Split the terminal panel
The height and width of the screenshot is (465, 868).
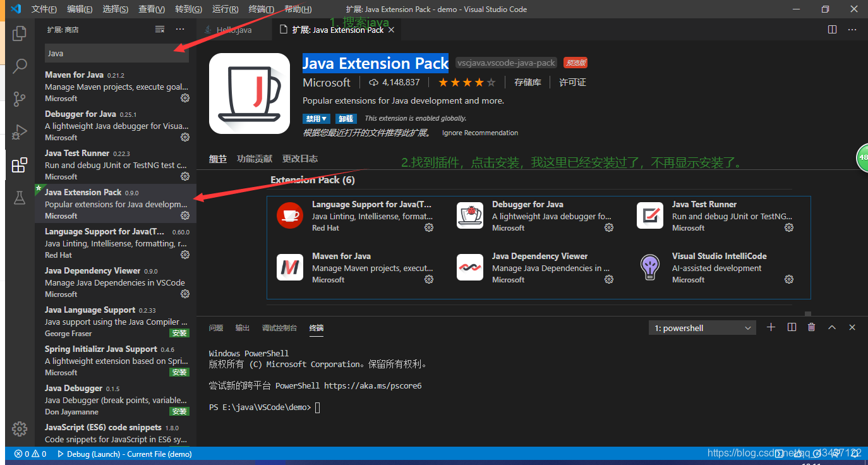(792, 327)
